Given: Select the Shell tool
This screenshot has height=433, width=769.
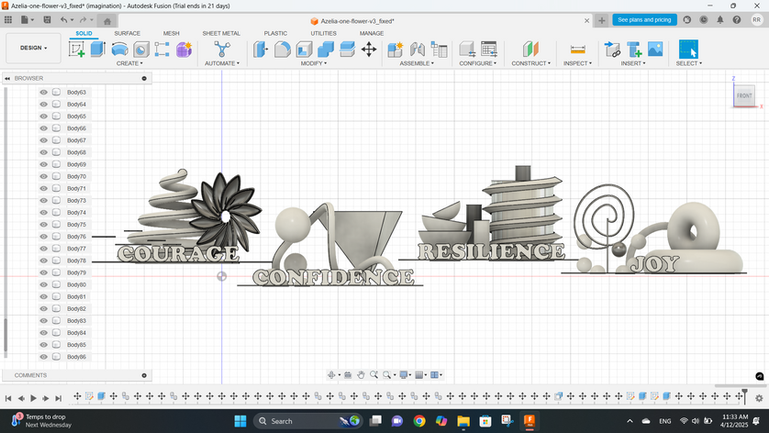Looking at the screenshot, I should (304, 50).
